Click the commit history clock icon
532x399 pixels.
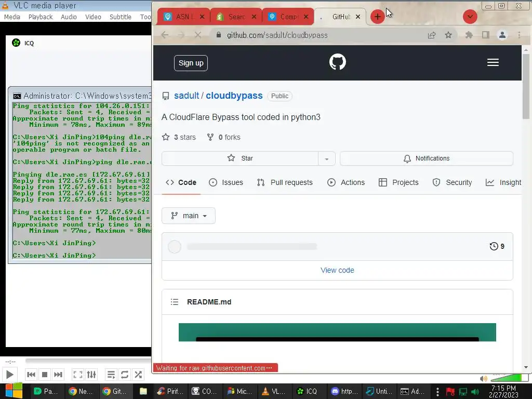(494, 246)
